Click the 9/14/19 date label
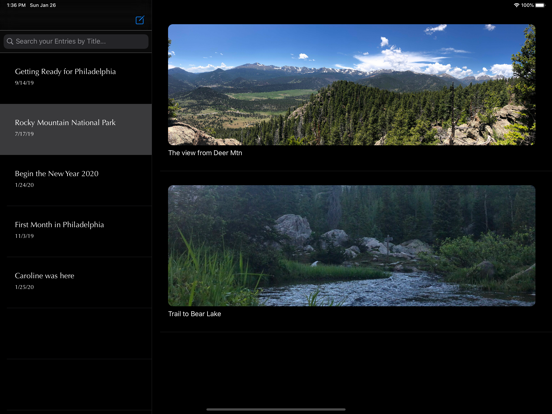 [x=24, y=83]
